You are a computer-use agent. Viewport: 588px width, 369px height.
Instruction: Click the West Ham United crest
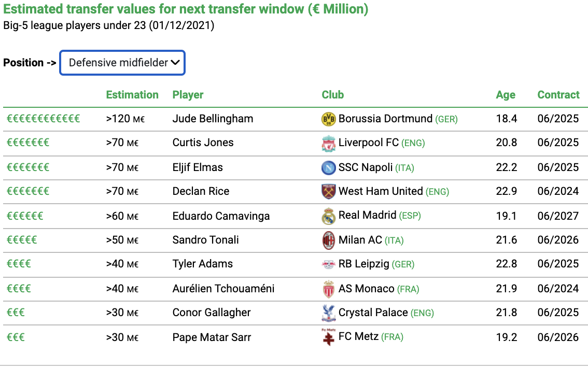tap(329, 192)
